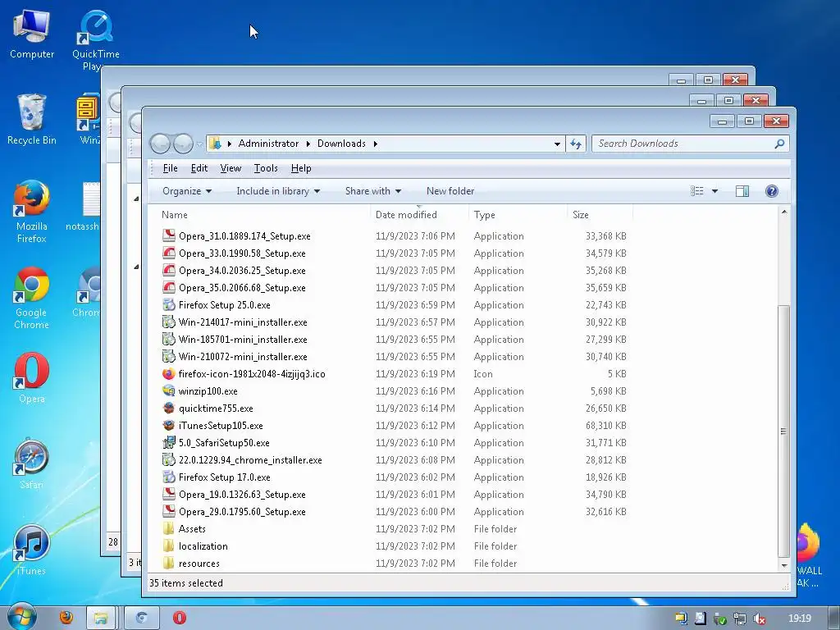Expand the arrow after Administrator in breadcrumb
This screenshot has width=840, height=630.
point(308,144)
